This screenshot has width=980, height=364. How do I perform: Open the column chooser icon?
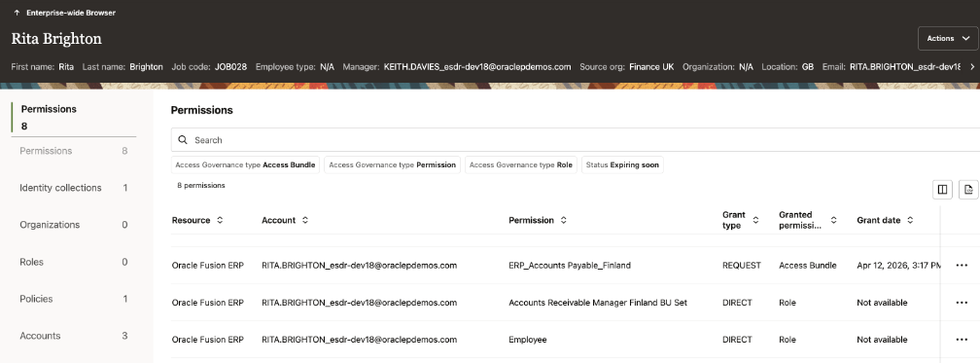click(x=942, y=190)
